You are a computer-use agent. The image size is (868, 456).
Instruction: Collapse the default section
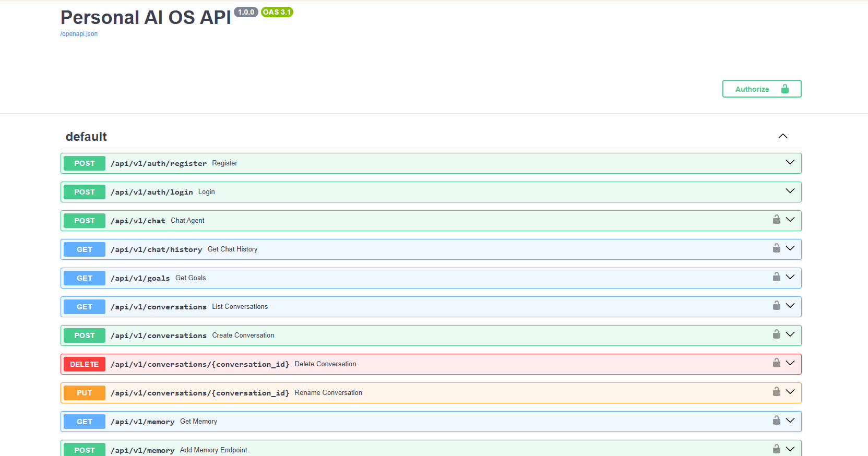782,136
